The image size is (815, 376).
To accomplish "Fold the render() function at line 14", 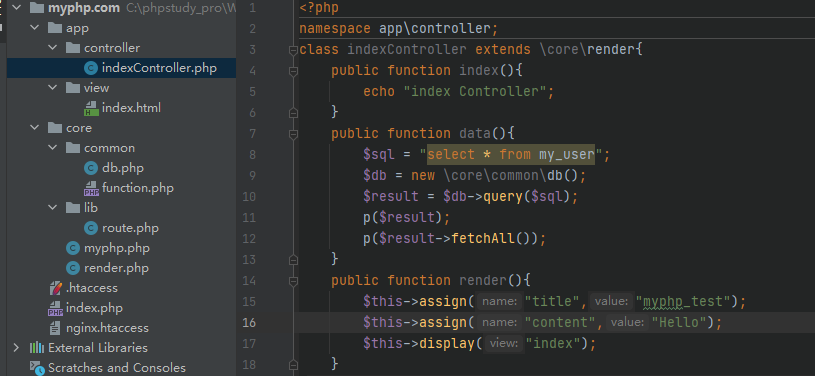I will click(293, 281).
